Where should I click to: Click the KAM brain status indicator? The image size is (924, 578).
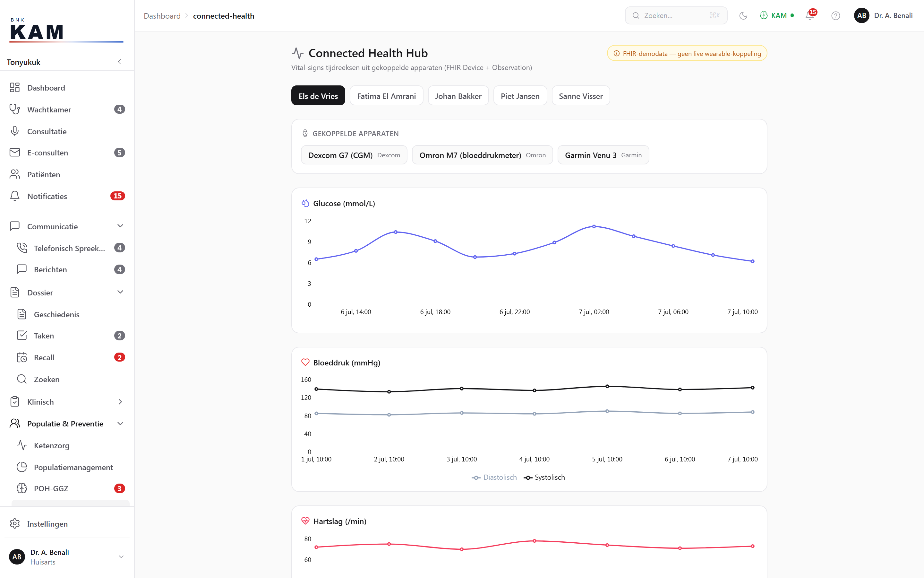pyautogui.click(x=777, y=15)
